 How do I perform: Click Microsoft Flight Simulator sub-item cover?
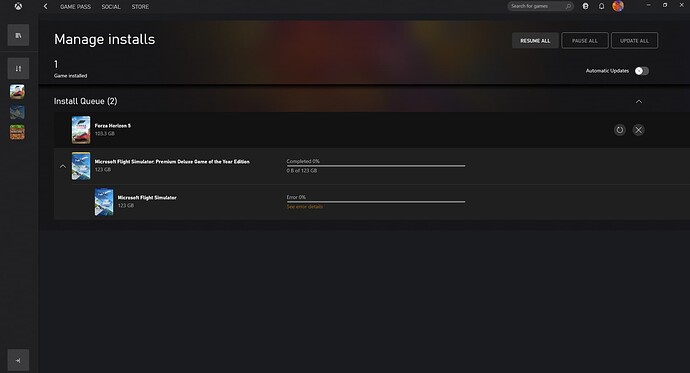tap(104, 202)
